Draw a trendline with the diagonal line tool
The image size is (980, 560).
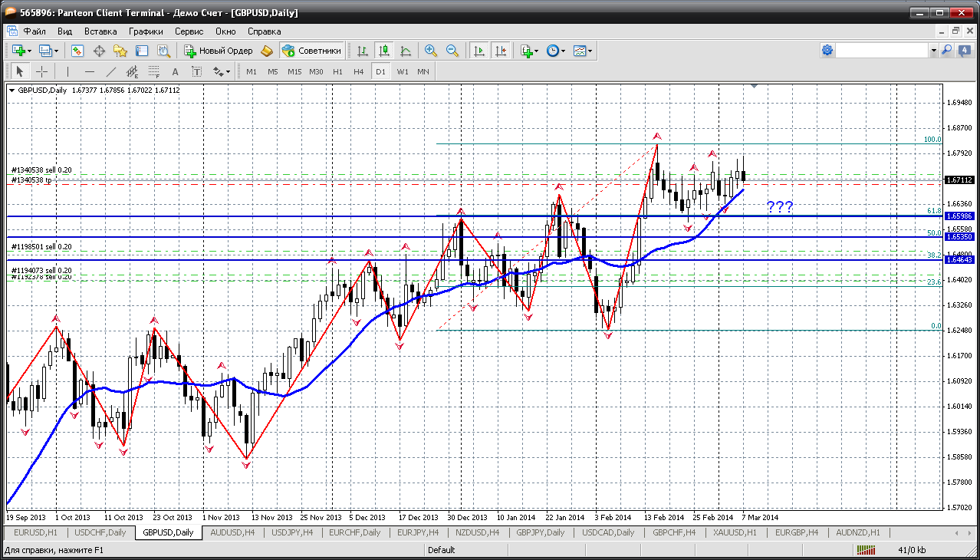[111, 71]
